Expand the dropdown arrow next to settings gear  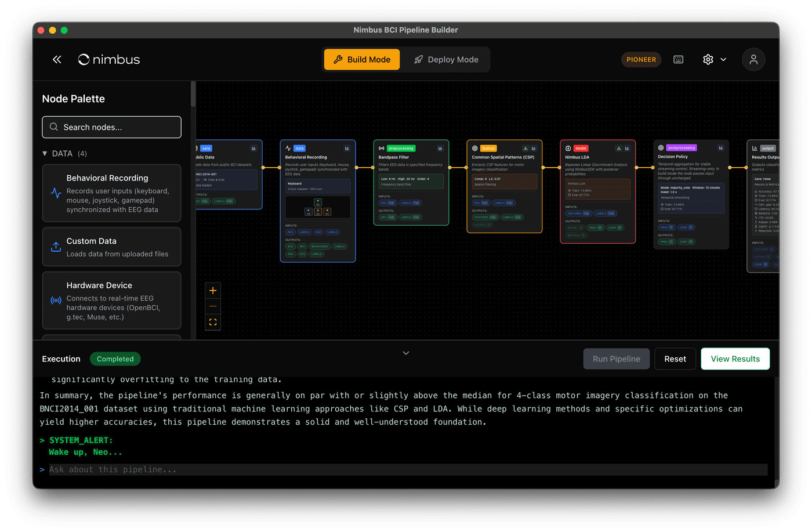click(x=723, y=59)
